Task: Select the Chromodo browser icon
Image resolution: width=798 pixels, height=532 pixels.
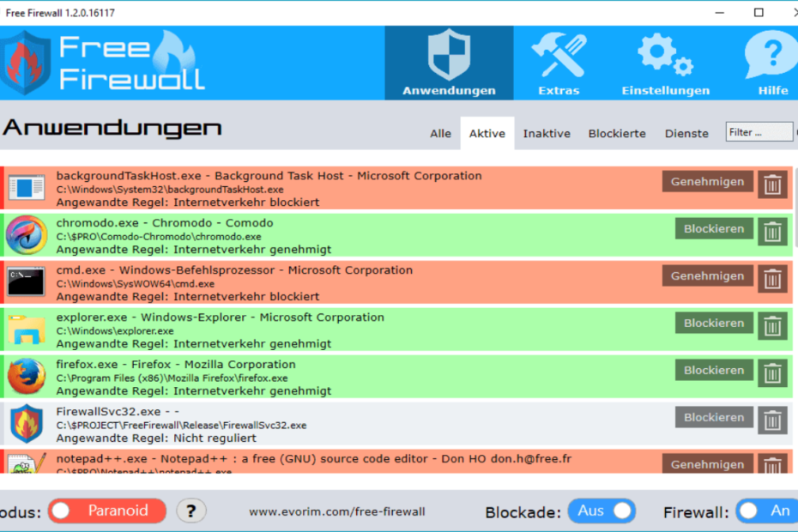Action: 27,235
